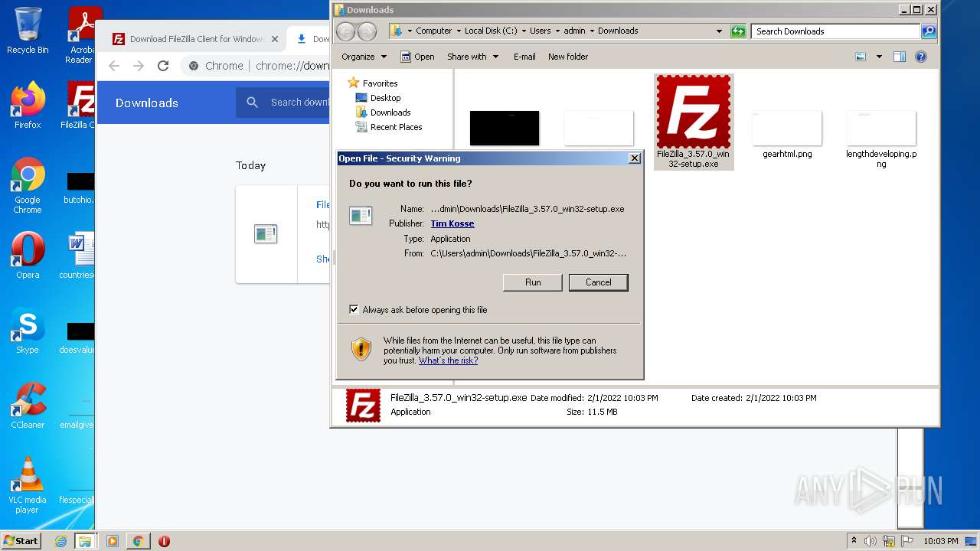Click taskbar clock showing 10:03 PM
The width and height of the screenshot is (980, 551).
(940, 541)
